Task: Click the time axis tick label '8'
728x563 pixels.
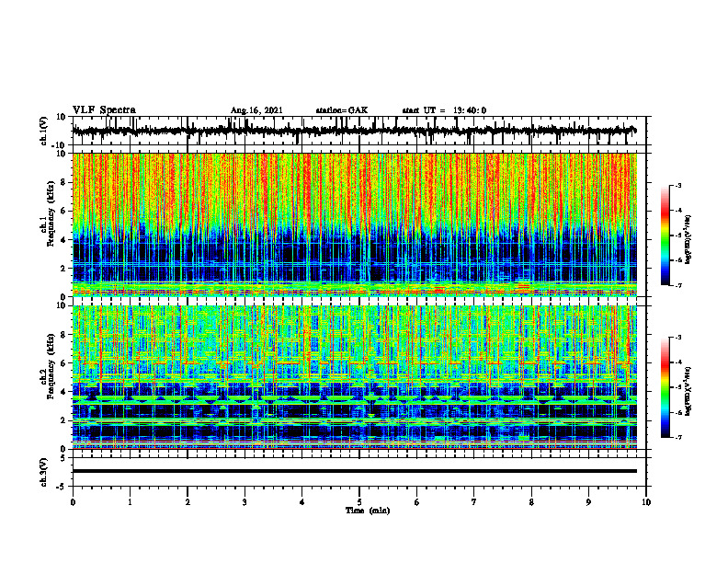Action: (531, 502)
